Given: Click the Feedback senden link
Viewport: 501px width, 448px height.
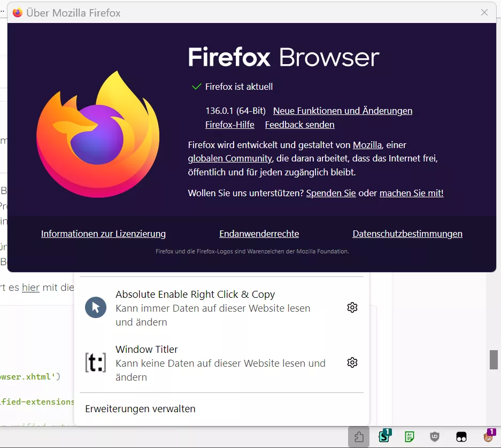Looking at the screenshot, I should click(x=300, y=125).
